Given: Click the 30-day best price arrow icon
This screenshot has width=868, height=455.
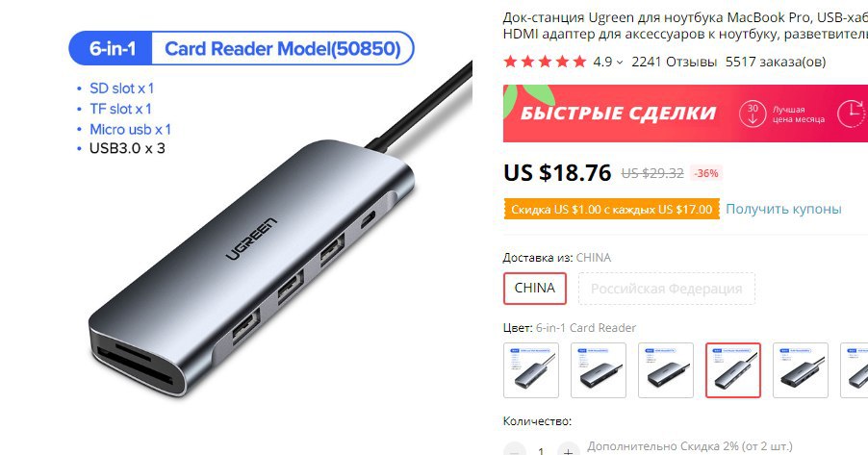Looking at the screenshot, I should click(x=753, y=114).
